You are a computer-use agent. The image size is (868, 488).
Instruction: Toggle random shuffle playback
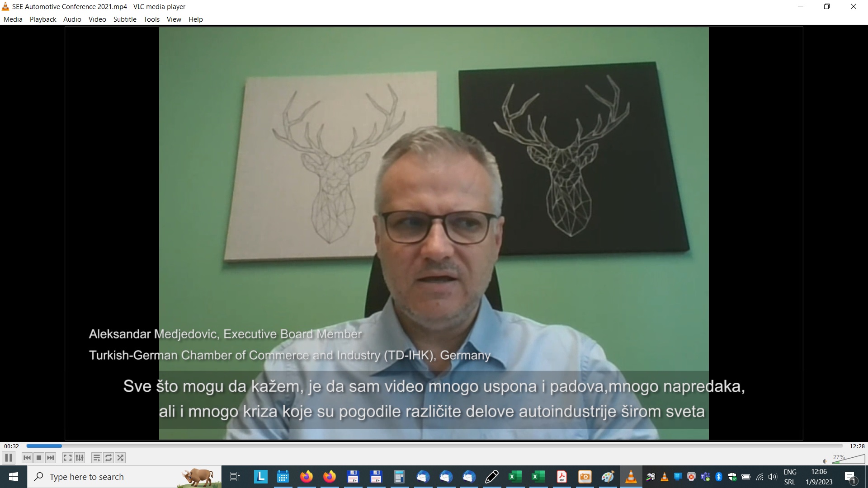point(120,458)
